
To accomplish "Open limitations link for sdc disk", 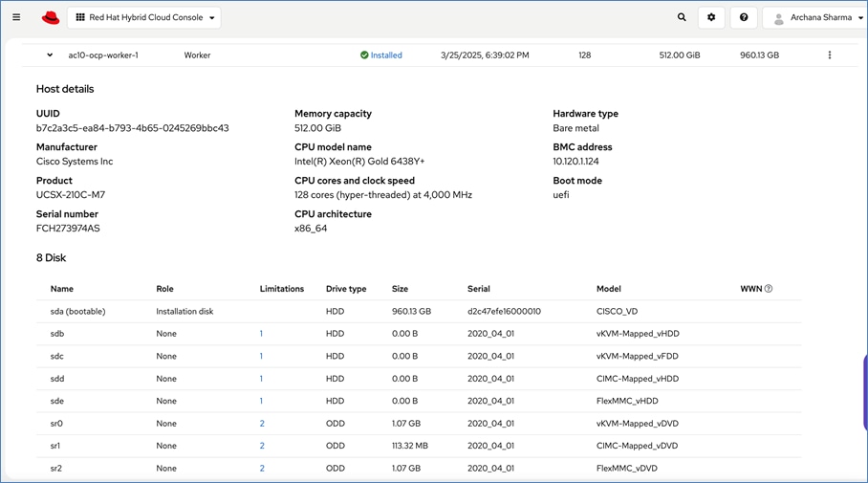I will 261,356.
